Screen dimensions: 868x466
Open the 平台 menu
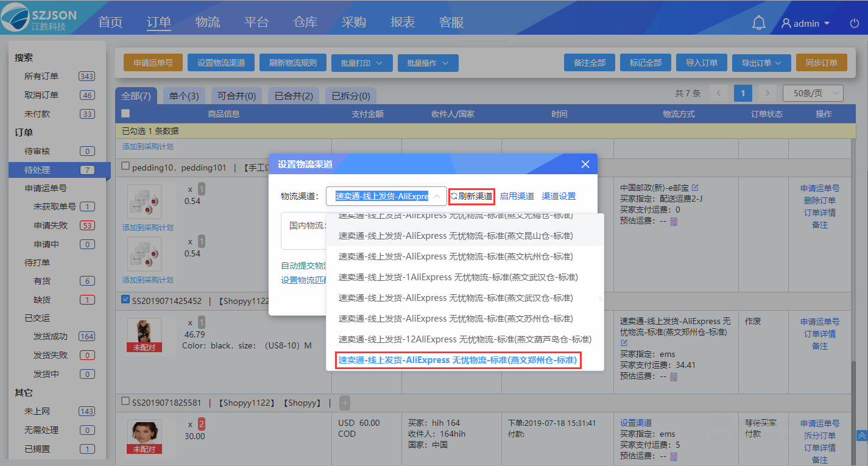point(256,23)
